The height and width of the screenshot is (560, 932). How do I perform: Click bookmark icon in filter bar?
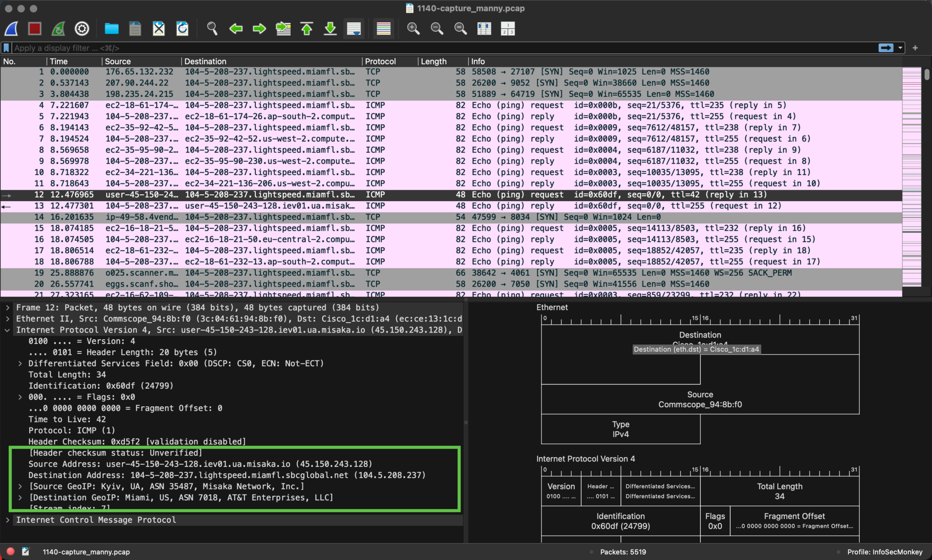(x=6, y=48)
